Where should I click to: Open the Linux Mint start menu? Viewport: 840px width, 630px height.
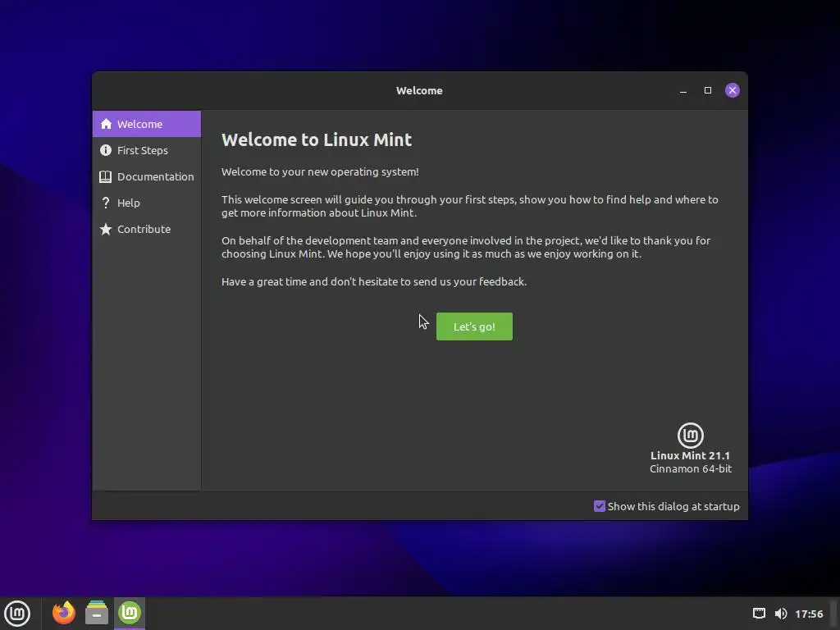(x=17, y=613)
